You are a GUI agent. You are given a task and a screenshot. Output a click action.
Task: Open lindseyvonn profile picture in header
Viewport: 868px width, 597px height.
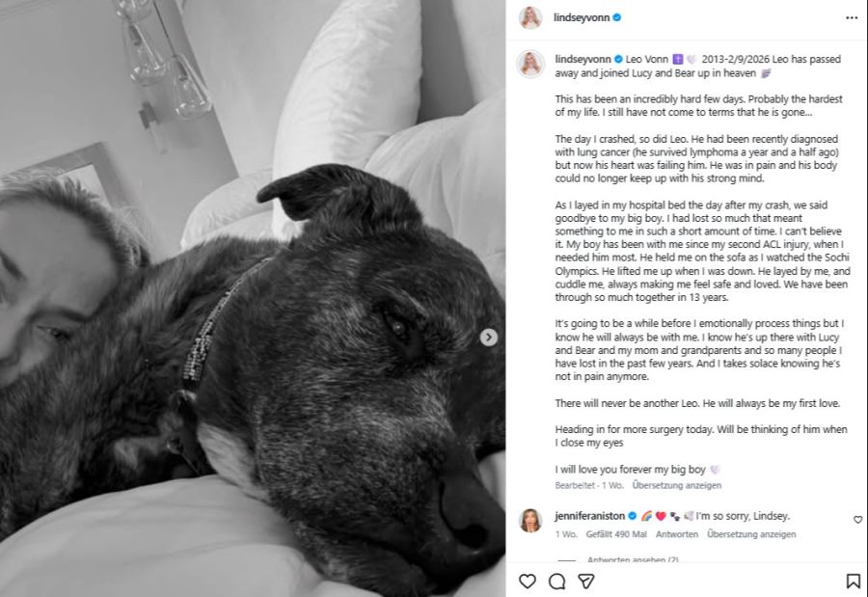coord(530,17)
